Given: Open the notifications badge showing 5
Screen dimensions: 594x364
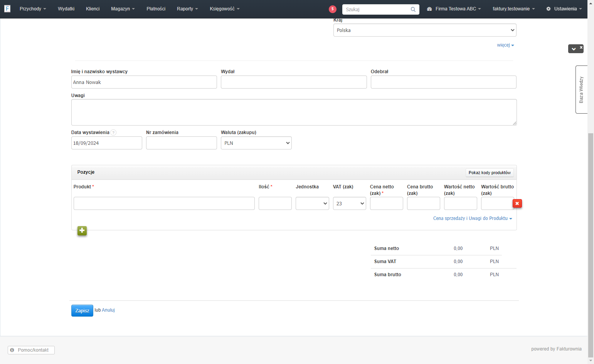Looking at the screenshot, I should click(x=333, y=9).
